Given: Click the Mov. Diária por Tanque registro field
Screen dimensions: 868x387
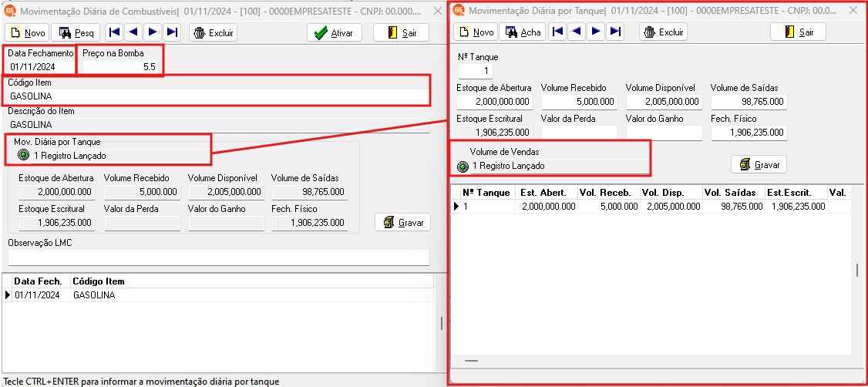Looking at the screenshot, I should pos(120,156).
